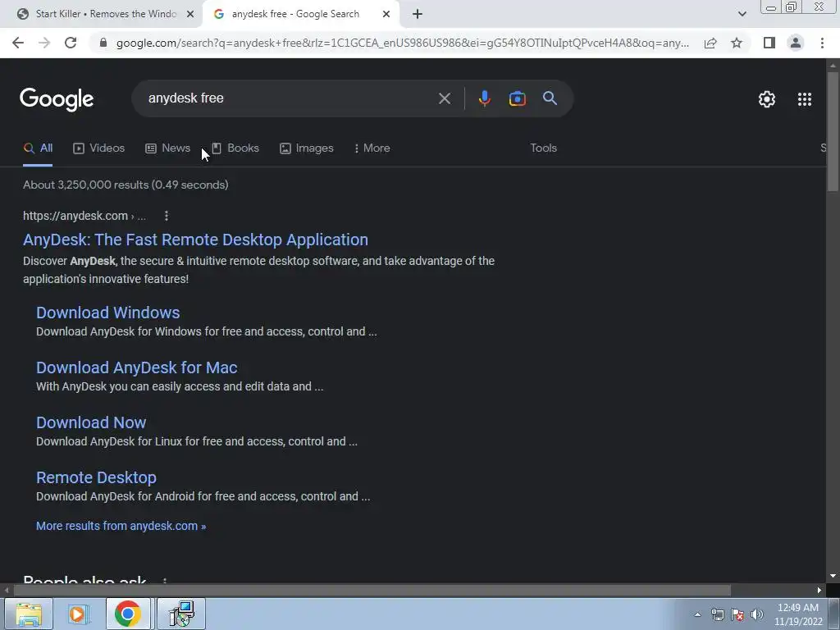Viewport: 840px width, 630px height.
Task: Select the Images results tab
Action: point(307,148)
